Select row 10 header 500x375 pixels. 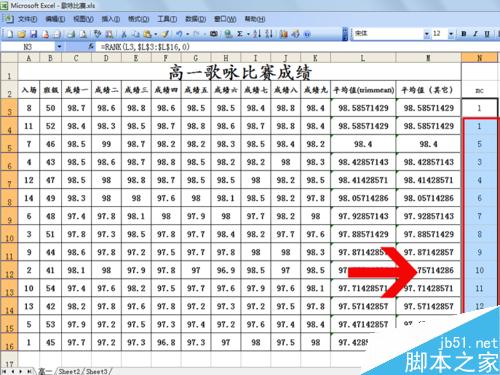coord(9,234)
